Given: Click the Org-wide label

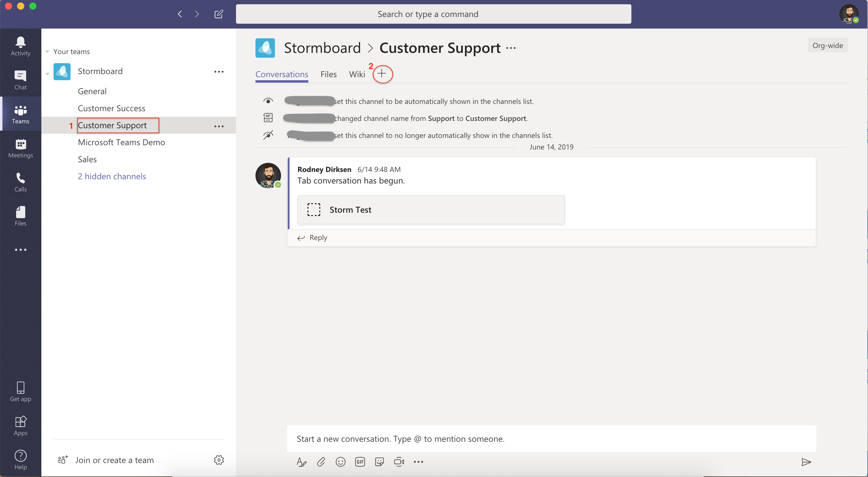Looking at the screenshot, I should click(x=828, y=46).
